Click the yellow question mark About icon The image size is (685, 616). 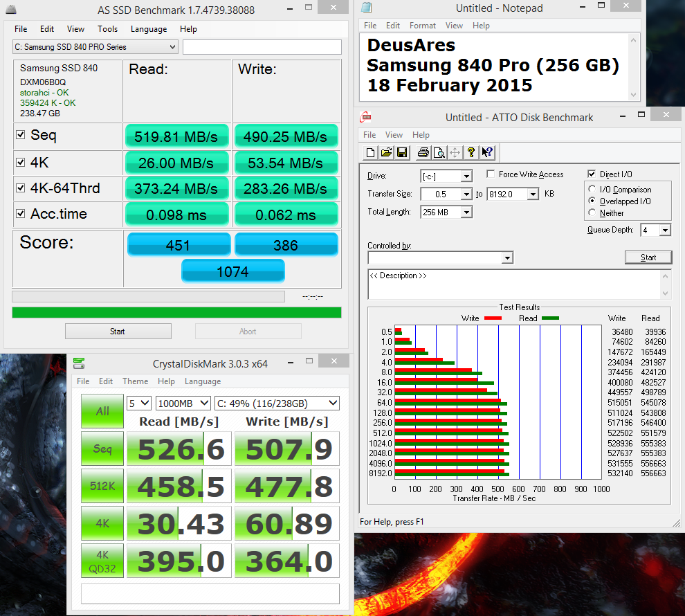(x=471, y=152)
